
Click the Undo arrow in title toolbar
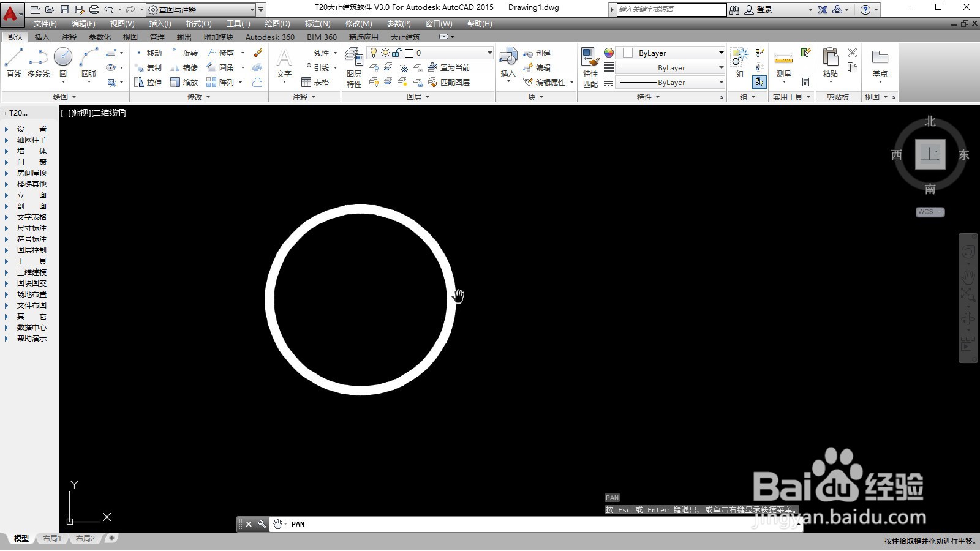tap(109, 9)
